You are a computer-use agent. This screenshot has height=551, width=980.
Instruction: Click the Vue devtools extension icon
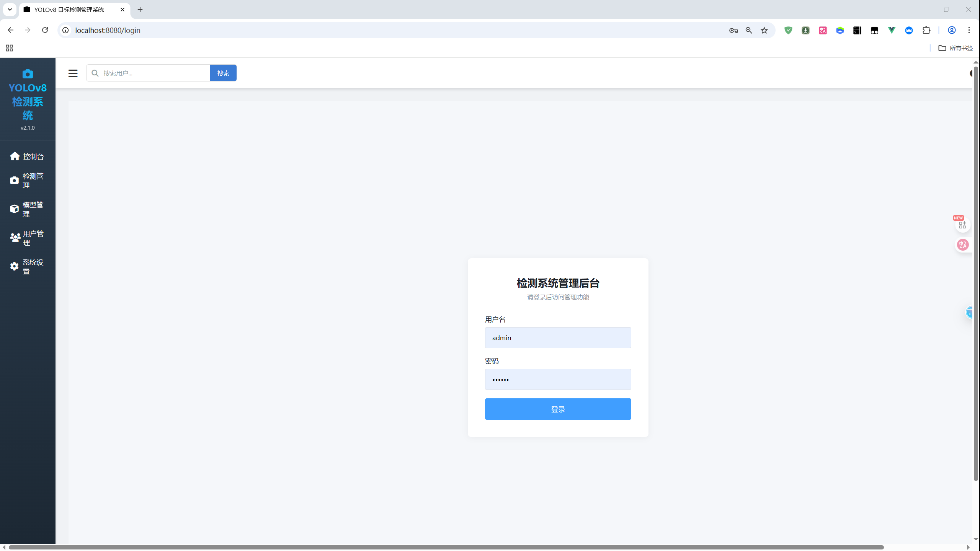point(892,30)
